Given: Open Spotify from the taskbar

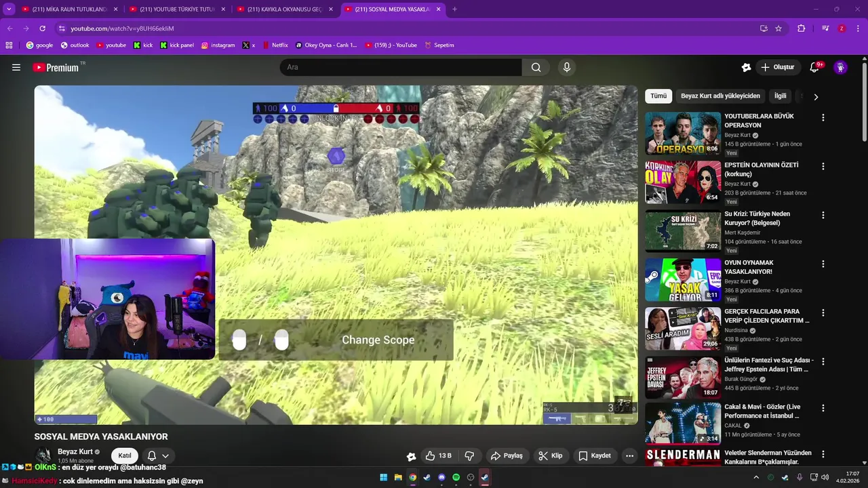Looking at the screenshot, I should (456, 477).
